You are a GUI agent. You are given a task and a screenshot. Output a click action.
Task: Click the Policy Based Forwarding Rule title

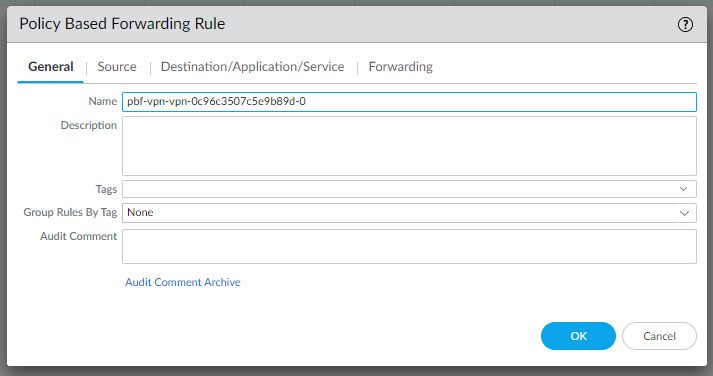click(x=122, y=24)
